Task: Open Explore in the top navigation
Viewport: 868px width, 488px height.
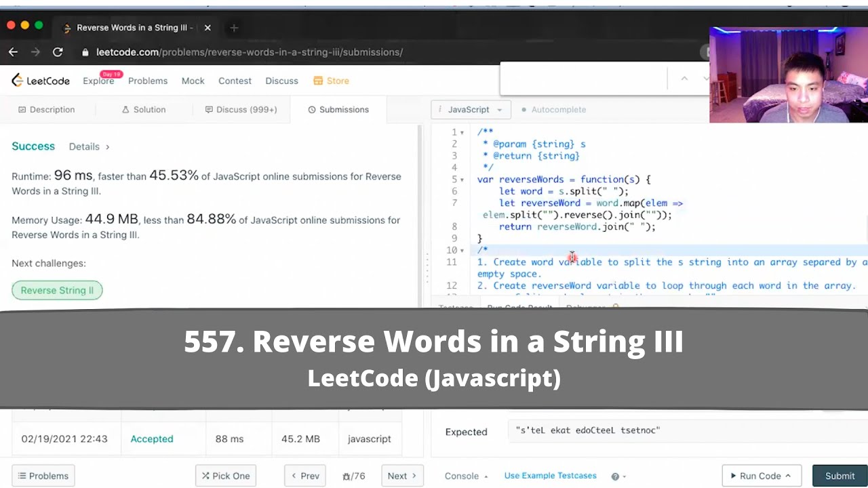Action: tap(98, 81)
